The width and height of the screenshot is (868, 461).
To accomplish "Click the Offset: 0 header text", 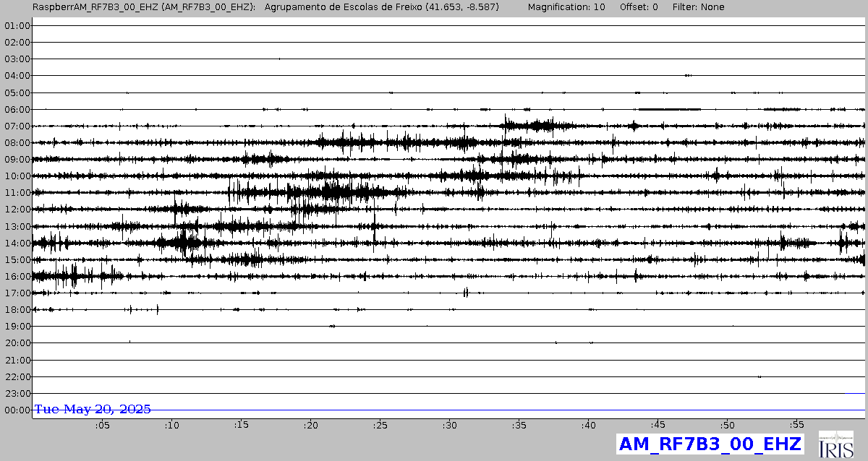I will pyautogui.click(x=639, y=7).
